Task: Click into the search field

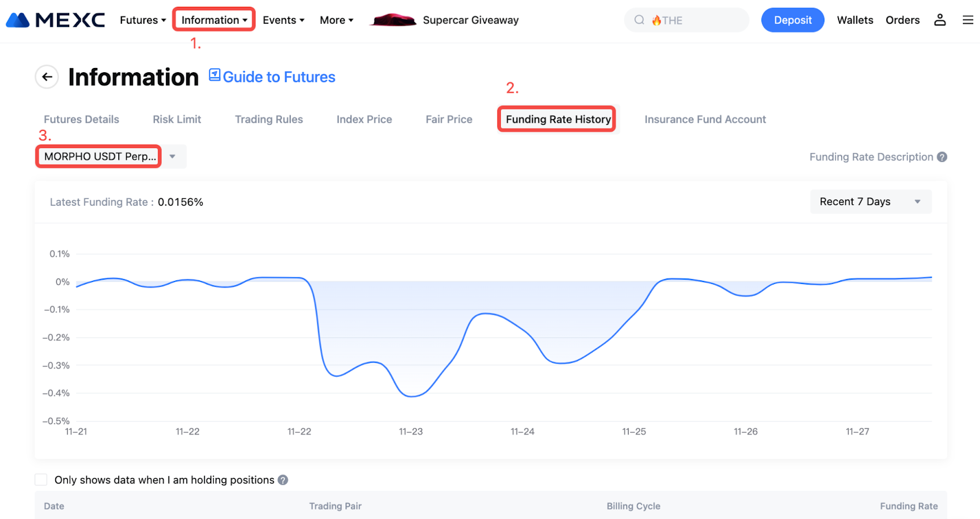Action: [x=687, y=20]
